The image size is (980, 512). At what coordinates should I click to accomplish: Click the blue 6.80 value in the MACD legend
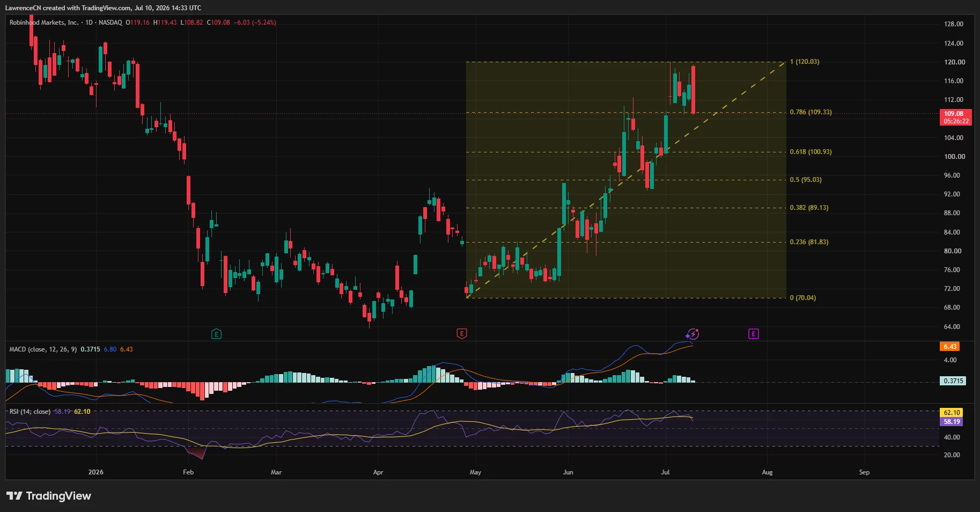[110, 349]
